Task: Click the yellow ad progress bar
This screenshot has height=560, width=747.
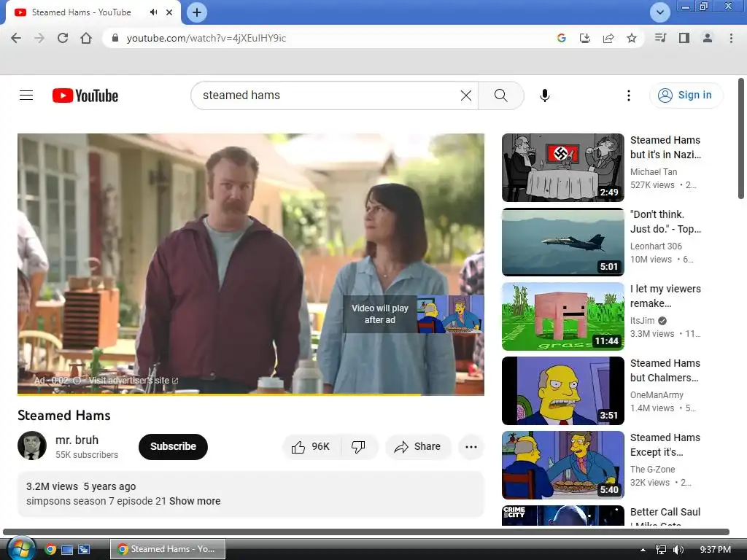Action: [251, 394]
